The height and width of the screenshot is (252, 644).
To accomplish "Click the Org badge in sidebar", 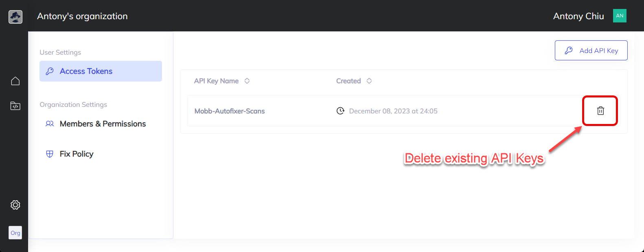I will (x=15, y=233).
